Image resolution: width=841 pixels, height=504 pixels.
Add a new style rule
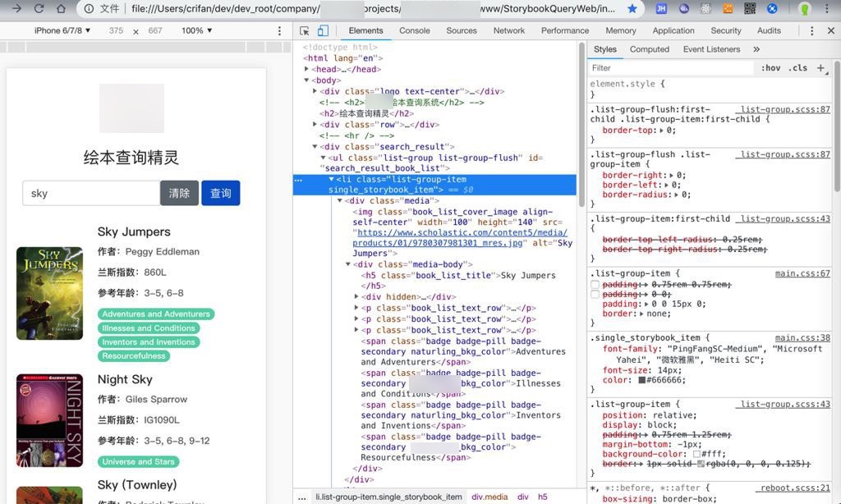[x=820, y=68]
